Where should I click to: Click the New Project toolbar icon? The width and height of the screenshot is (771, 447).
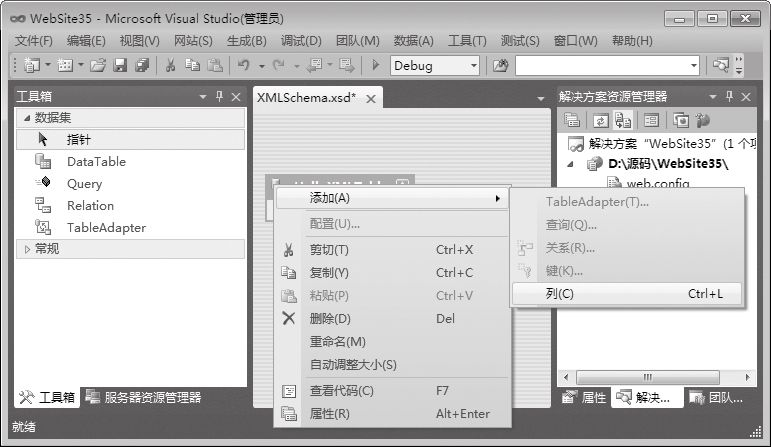click(32, 65)
